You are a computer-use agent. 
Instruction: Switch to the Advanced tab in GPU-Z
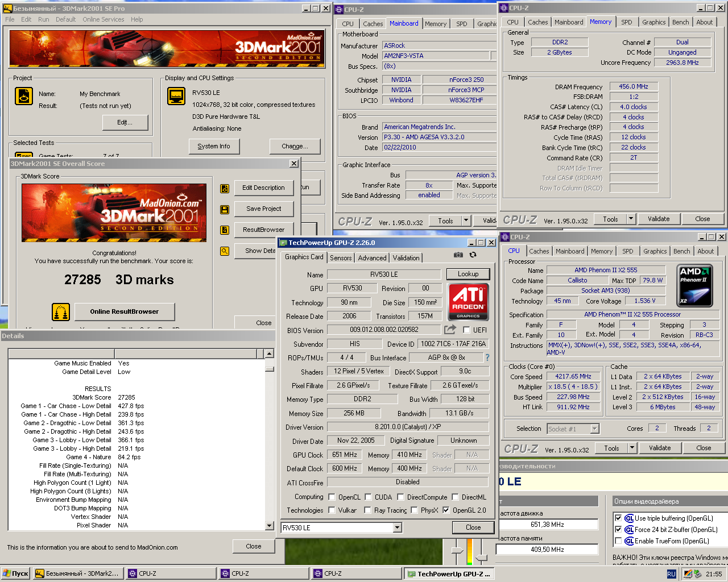point(372,258)
